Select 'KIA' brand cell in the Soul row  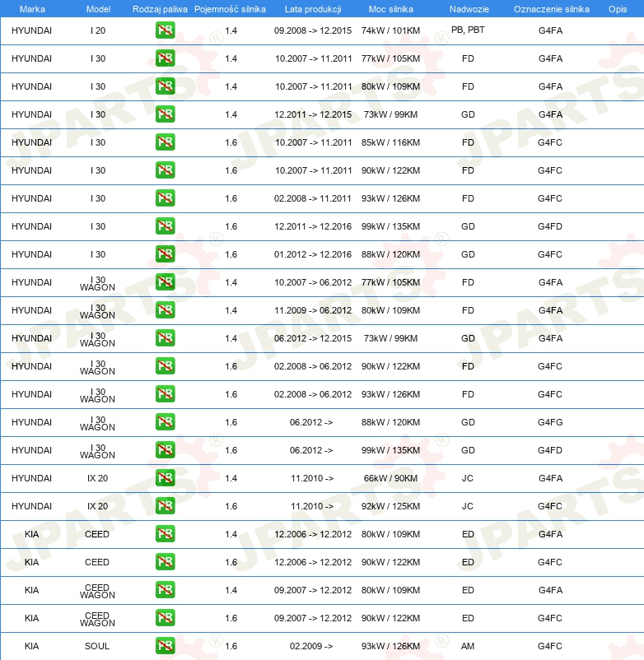click(31, 646)
